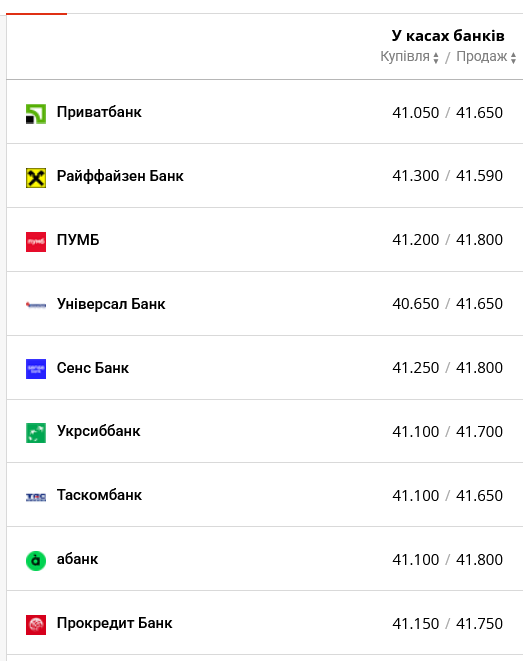
Task: Open the Приватбанк bank link
Action: (99, 112)
